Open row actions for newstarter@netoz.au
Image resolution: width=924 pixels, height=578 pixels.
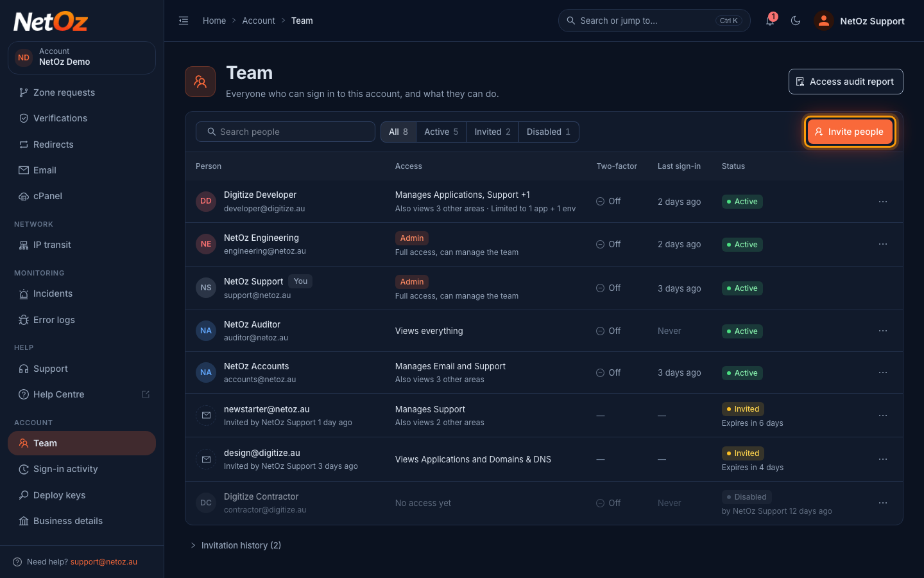[x=883, y=416]
